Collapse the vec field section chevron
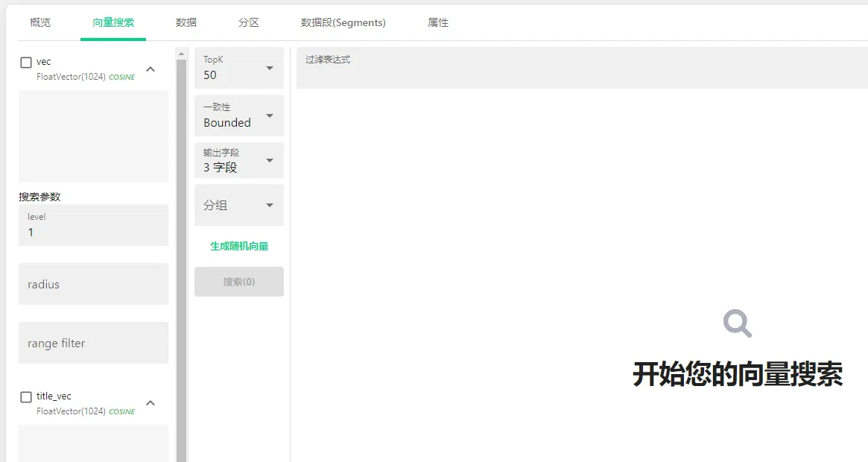This screenshot has height=462, width=868. point(151,69)
